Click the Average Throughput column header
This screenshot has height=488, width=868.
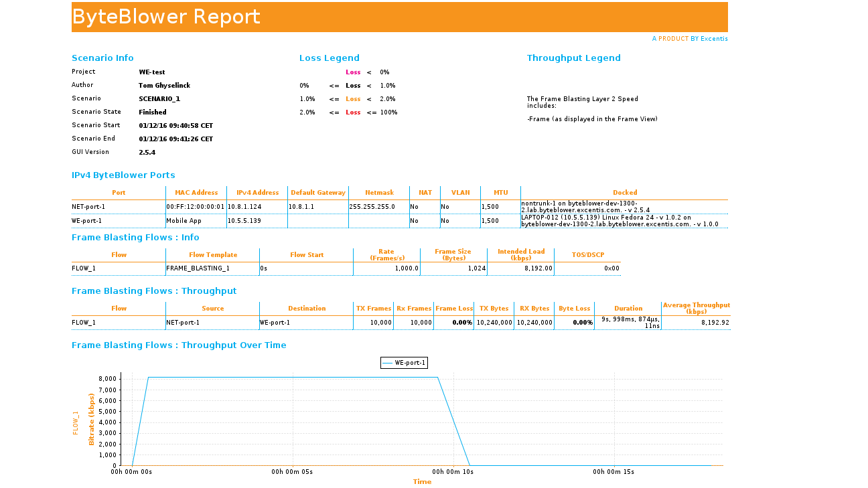click(696, 308)
